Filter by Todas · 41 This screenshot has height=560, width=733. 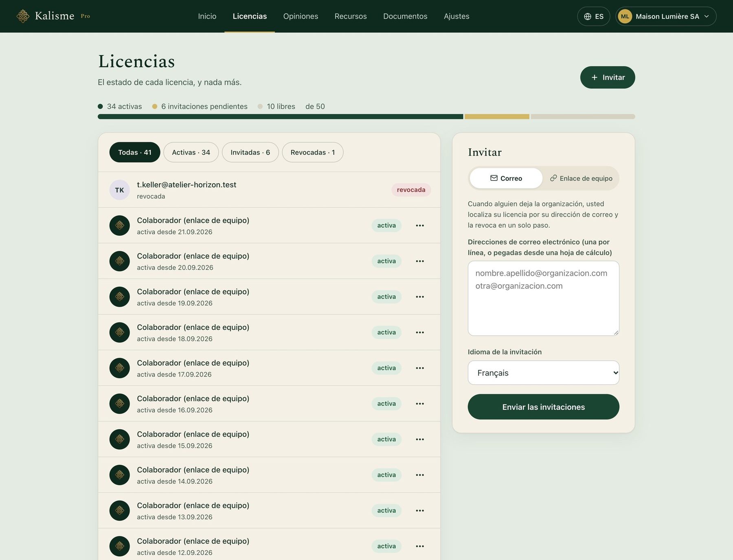pyautogui.click(x=135, y=152)
